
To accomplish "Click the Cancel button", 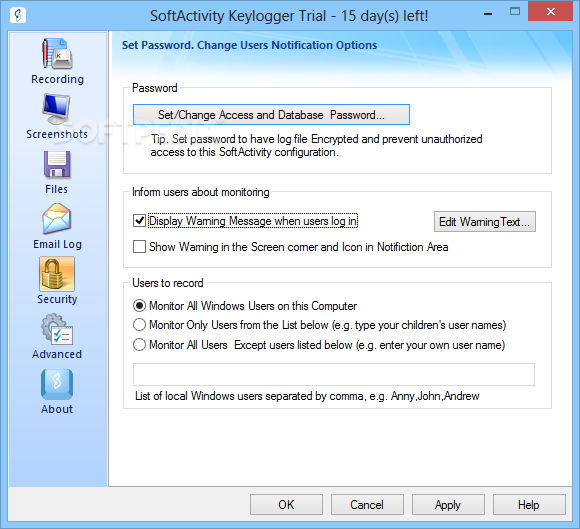I will point(367,505).
